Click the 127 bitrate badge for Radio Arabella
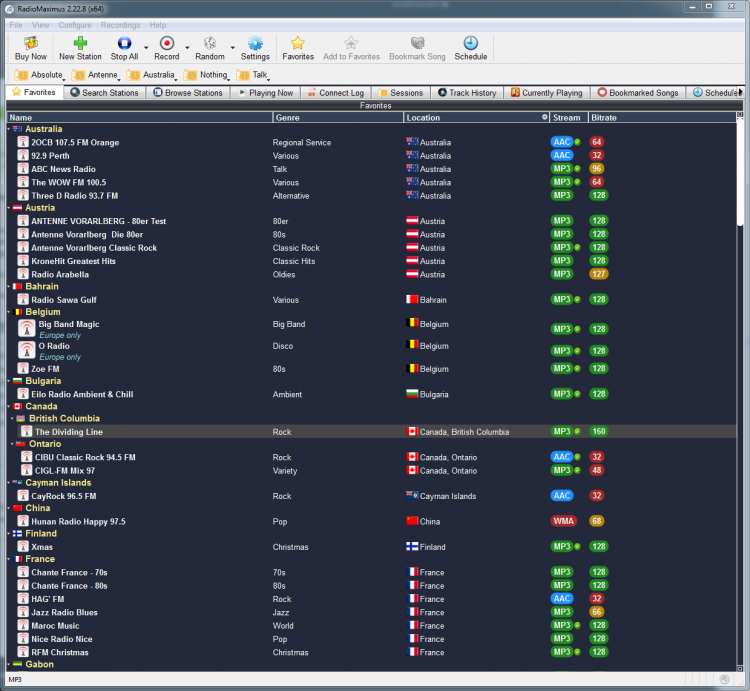Screen dimensions: 750x691 click(x=598, y=274)
